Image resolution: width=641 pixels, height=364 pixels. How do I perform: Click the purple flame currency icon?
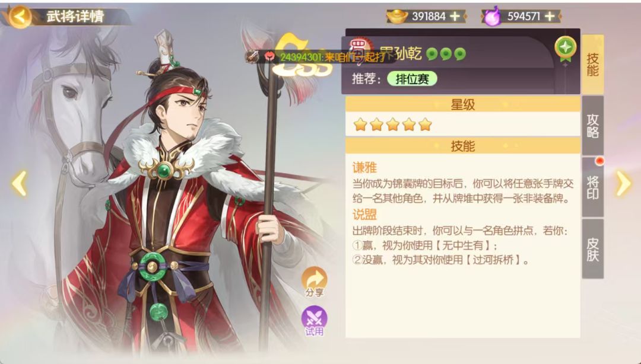(x=492, y=17)
